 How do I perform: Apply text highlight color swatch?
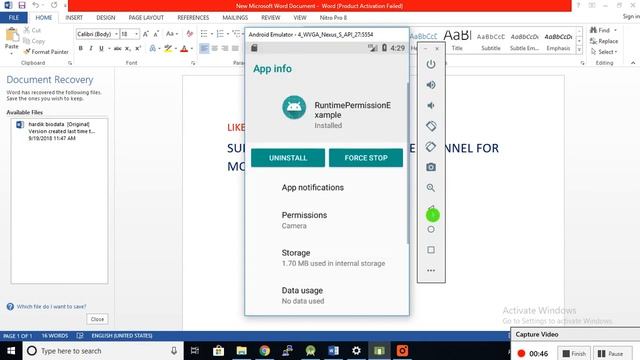click(x=168, y=49)
